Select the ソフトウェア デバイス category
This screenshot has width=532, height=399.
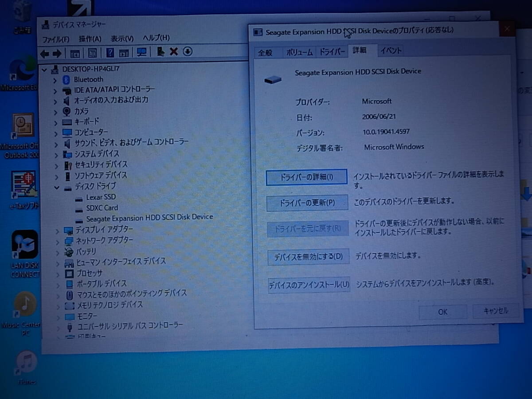tap(101, 176)
